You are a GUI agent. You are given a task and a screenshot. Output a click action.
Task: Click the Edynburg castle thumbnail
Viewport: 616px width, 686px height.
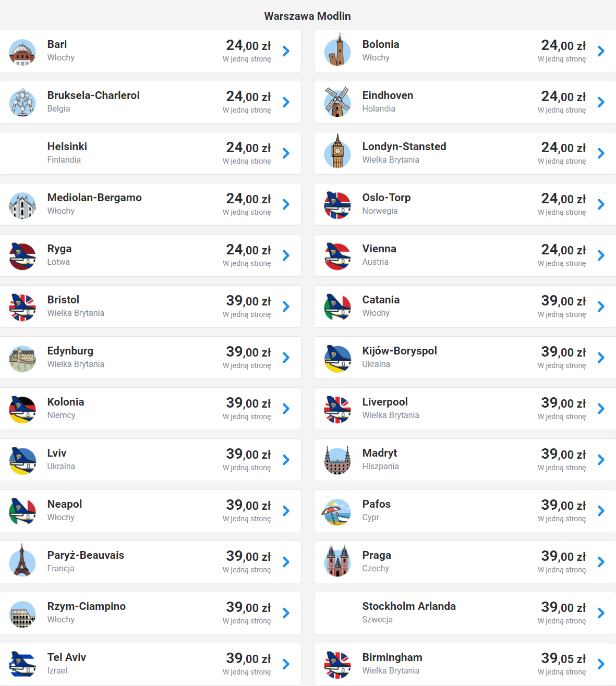click(x=22, y=358)
